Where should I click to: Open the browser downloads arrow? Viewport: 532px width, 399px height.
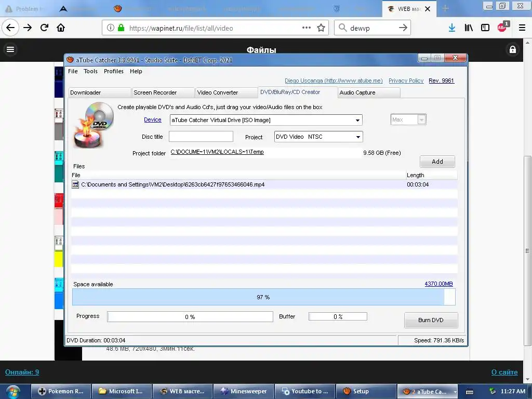pyautogui.click(x=451, y=28)
